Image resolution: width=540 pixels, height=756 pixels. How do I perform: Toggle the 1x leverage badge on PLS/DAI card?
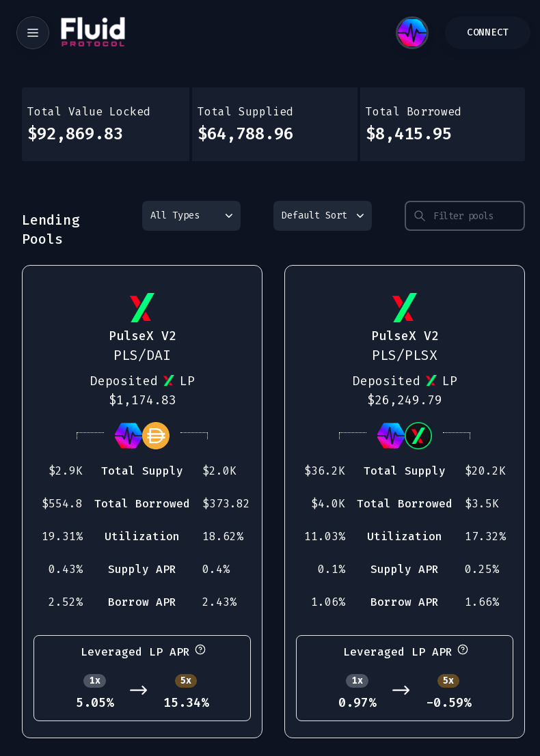click(x=95, y=680)
